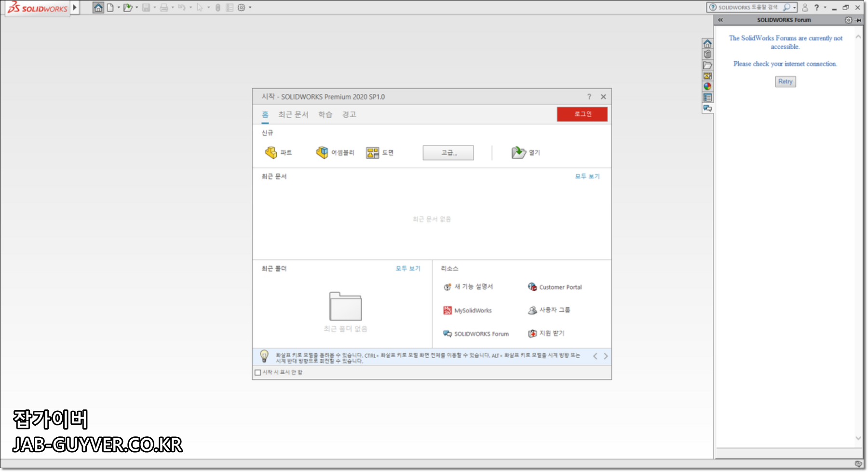
Task: Show previous tip with left arrow
Action: click(595, 356)
